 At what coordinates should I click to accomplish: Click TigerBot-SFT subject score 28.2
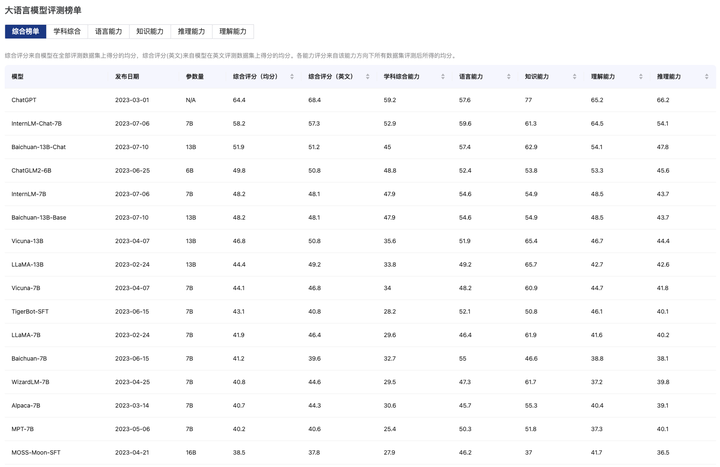tap(390, 311)
